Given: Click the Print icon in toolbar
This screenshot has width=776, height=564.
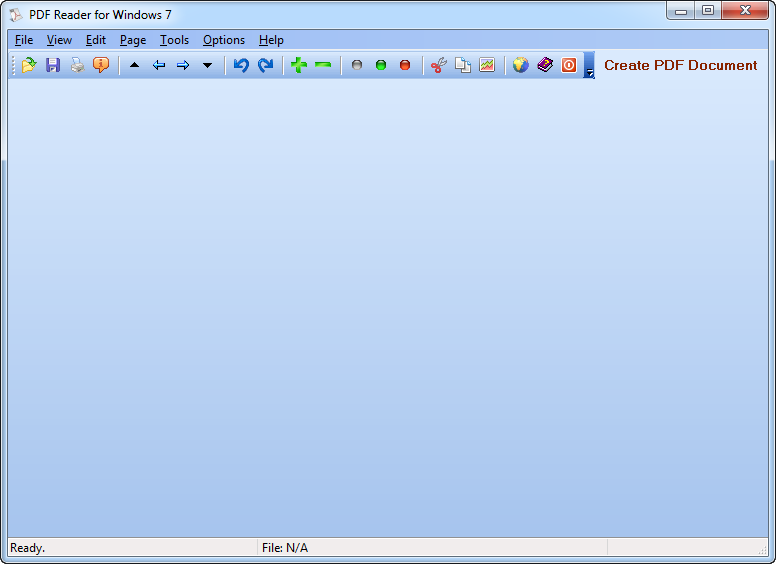Looking at the screenshot, I should click(x=77, y=65).
